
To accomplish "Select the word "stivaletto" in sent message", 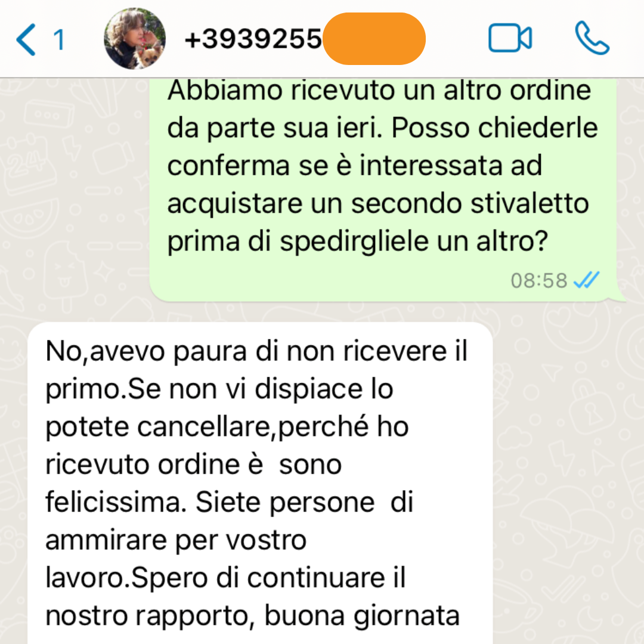I will 530,204.
